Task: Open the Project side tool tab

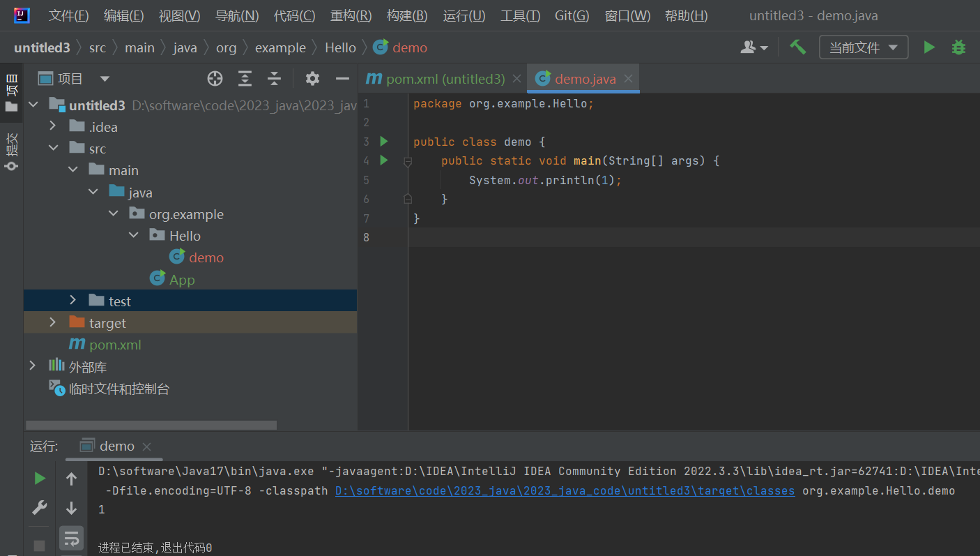Action: tap(11, 91)
